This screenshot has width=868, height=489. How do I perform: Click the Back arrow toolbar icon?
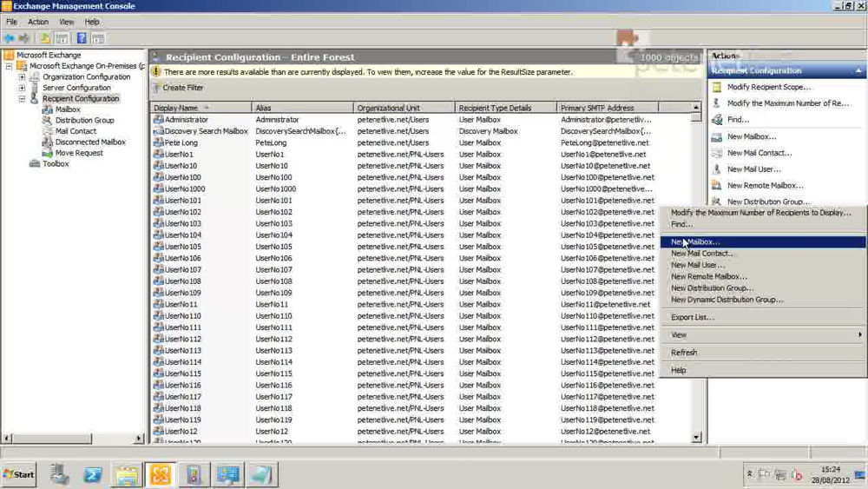tap(9, 38)
